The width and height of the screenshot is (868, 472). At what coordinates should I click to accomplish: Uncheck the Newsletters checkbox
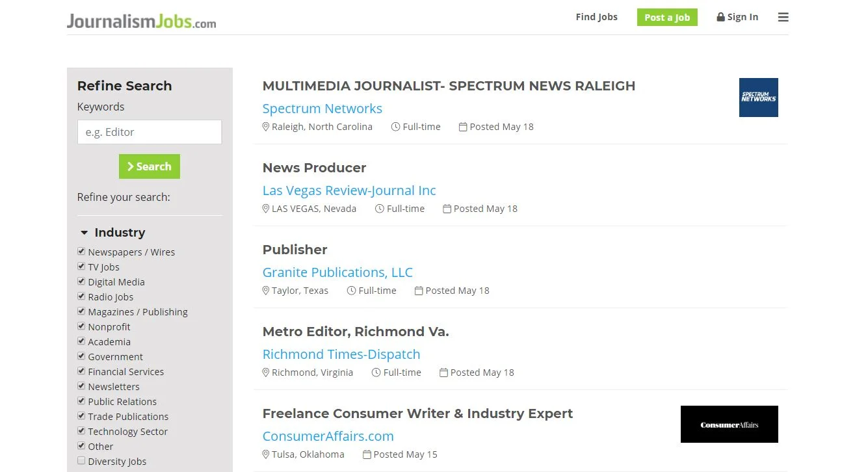point(81,386)
